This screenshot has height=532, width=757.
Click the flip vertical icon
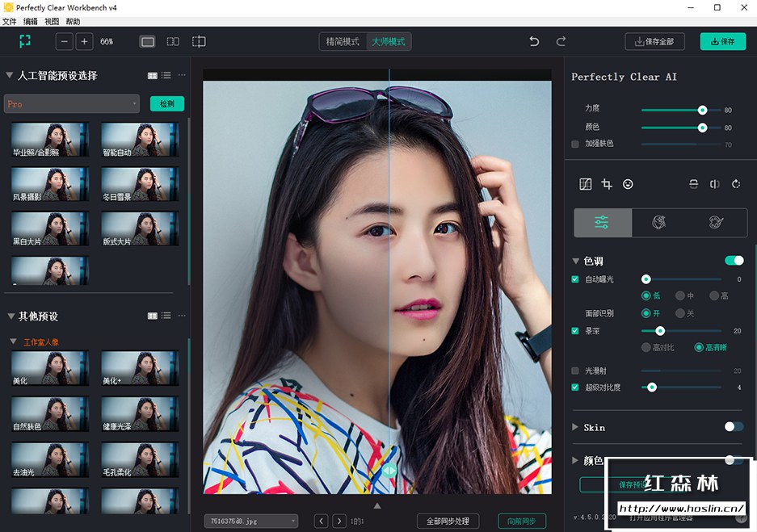point(693,184)
